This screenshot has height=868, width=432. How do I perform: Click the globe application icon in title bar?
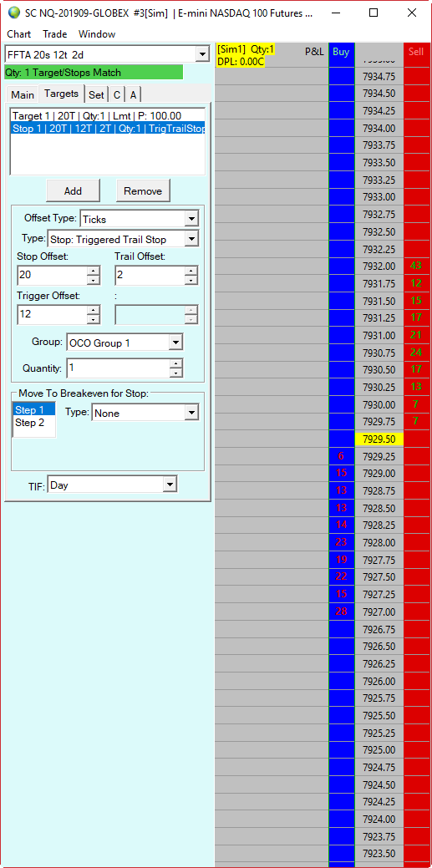pyautogui.click(x=13, y=13)
